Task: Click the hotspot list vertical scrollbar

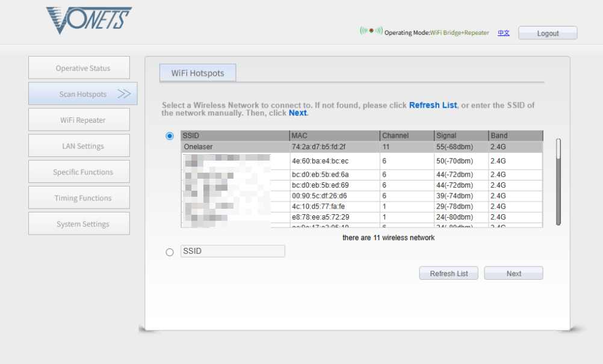Action: pyautogui.click(x=558, y=180)
